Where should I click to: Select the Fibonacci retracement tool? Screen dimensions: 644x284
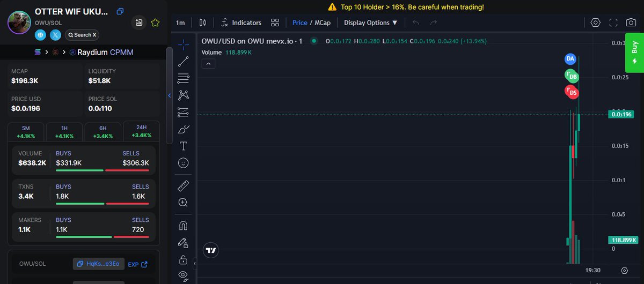(x=183, y=78)
